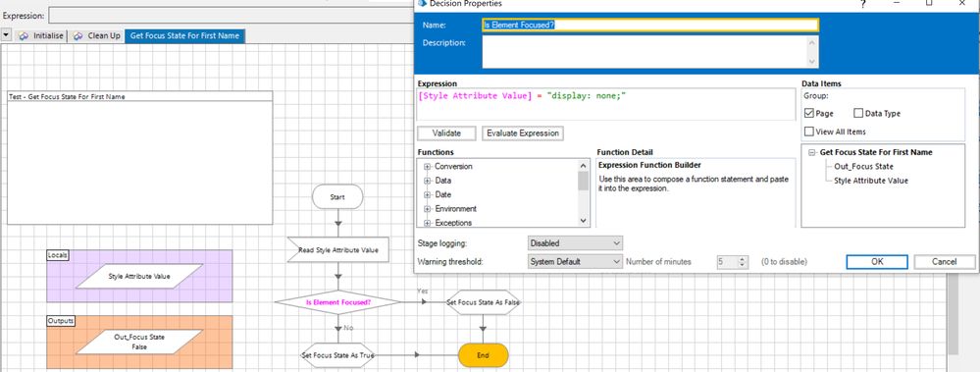Screen dimensions: 980x372
Task: Validate the expression
Action: (x=447, y=133)
